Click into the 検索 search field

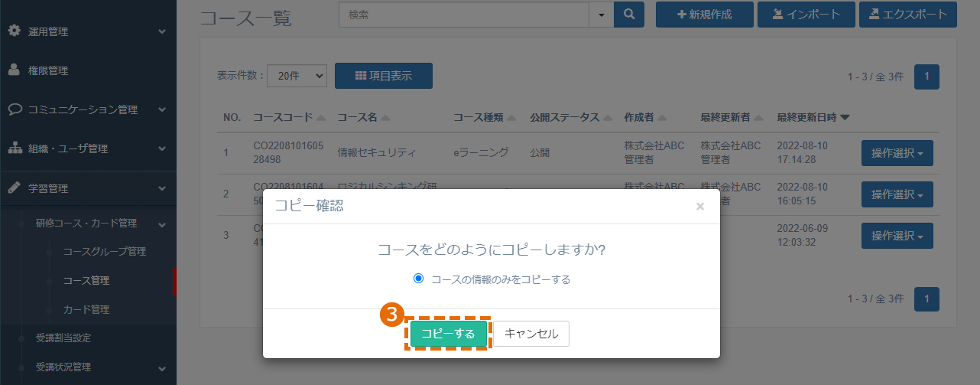click(x=464, y=14)
